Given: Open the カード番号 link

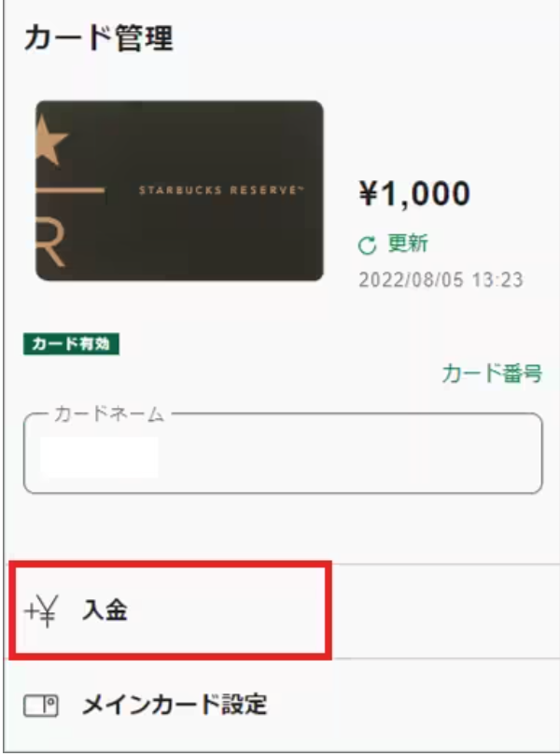Looking at the screenshot, I should (492, 373).
